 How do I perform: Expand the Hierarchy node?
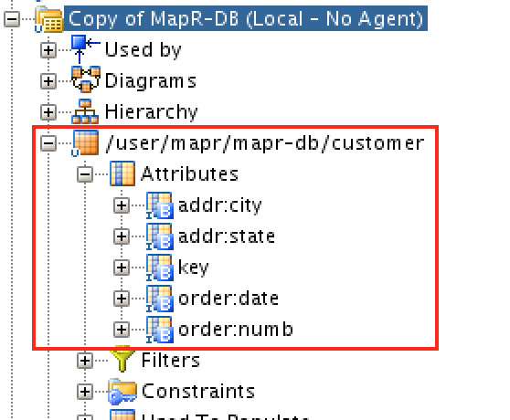click(x=48, y=112)
